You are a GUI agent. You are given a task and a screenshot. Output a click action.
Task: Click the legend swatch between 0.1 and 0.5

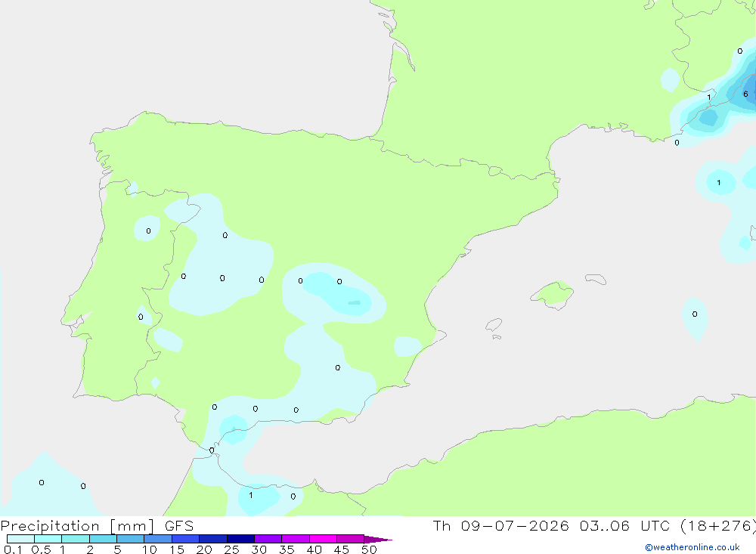pos(20,539)
